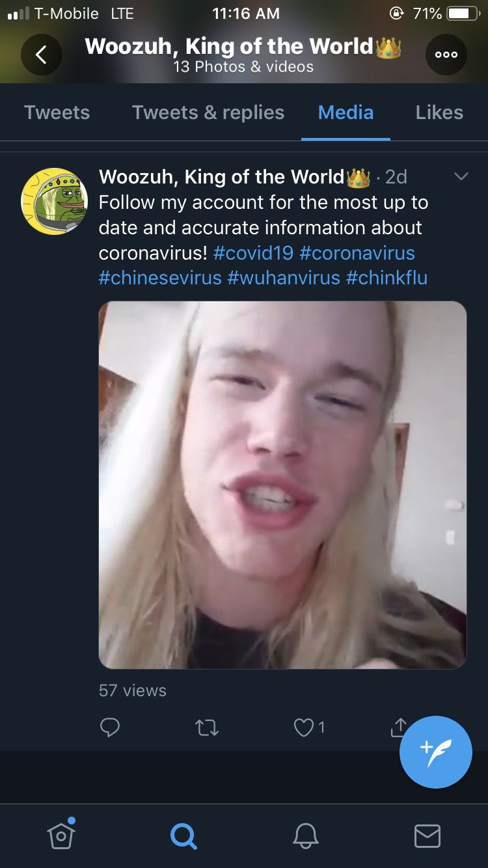This screenshot has height=868, width=488.
Task: Switch to the Likes tab
Action: (439, 113)
